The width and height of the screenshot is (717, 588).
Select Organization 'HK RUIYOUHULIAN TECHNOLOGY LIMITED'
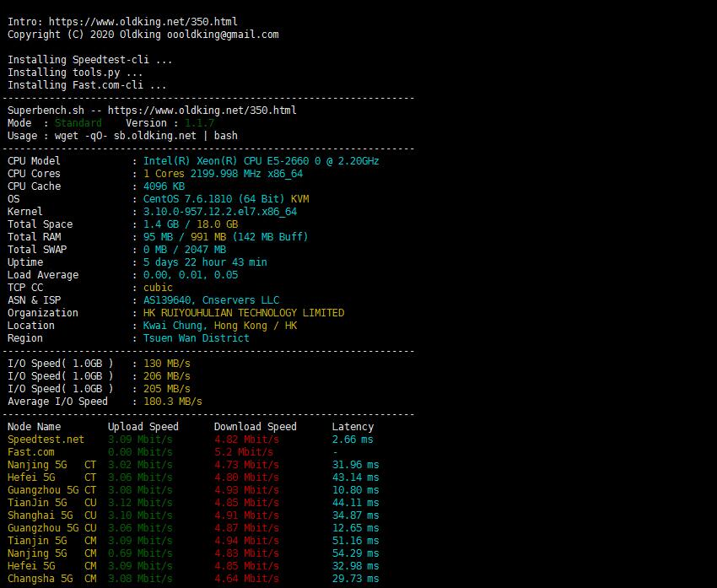pos(243,313)
